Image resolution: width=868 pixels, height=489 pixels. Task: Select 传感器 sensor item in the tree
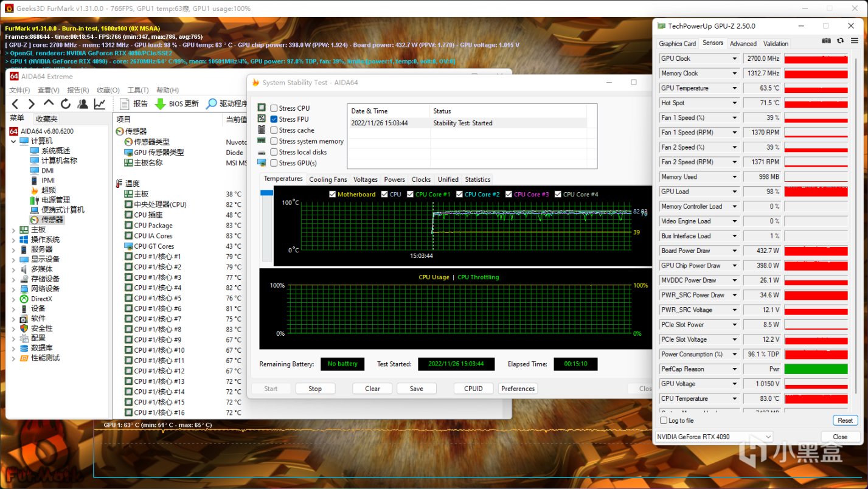[47, 220]
